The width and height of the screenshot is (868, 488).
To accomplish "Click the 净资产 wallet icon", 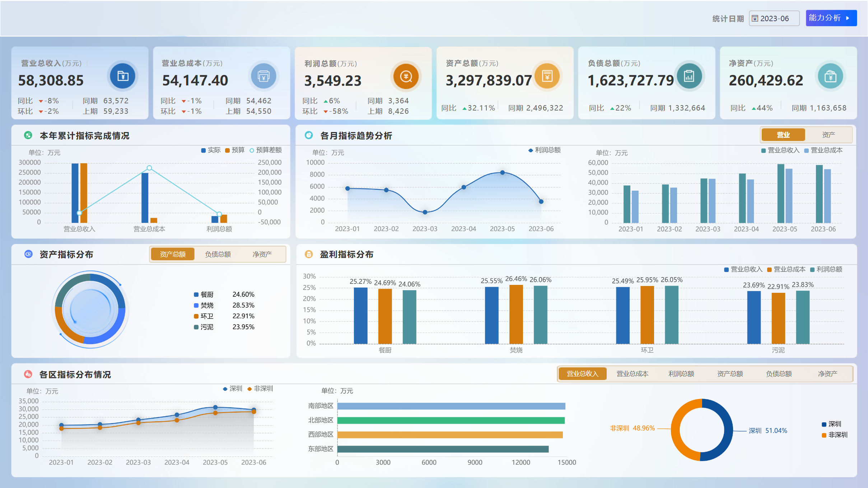I will coord(830,76).
